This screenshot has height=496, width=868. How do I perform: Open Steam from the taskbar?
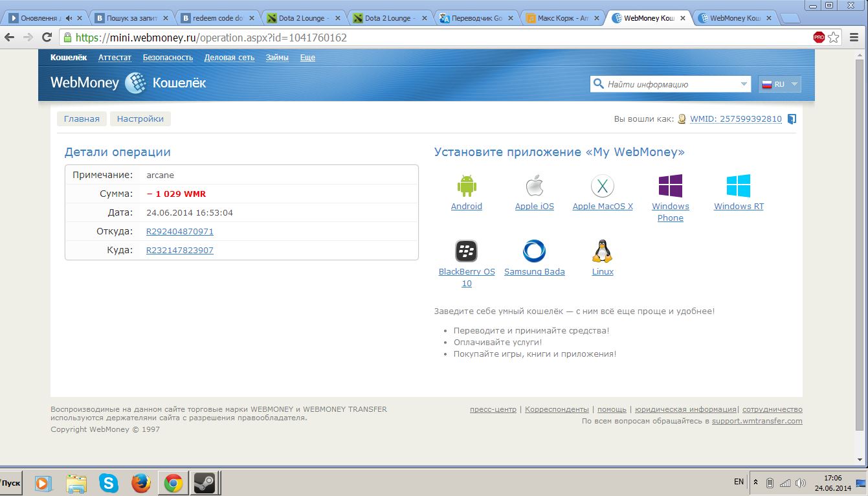(205, 483)
